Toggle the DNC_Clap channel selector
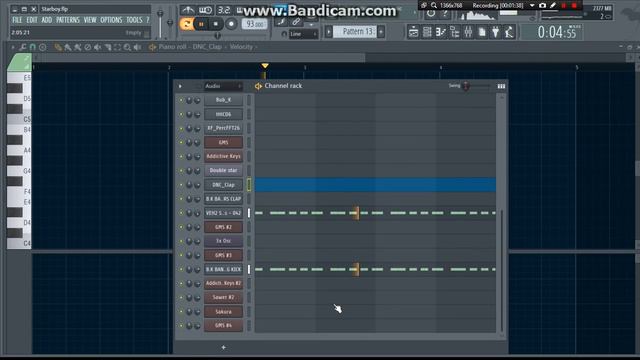 point(249,185)
